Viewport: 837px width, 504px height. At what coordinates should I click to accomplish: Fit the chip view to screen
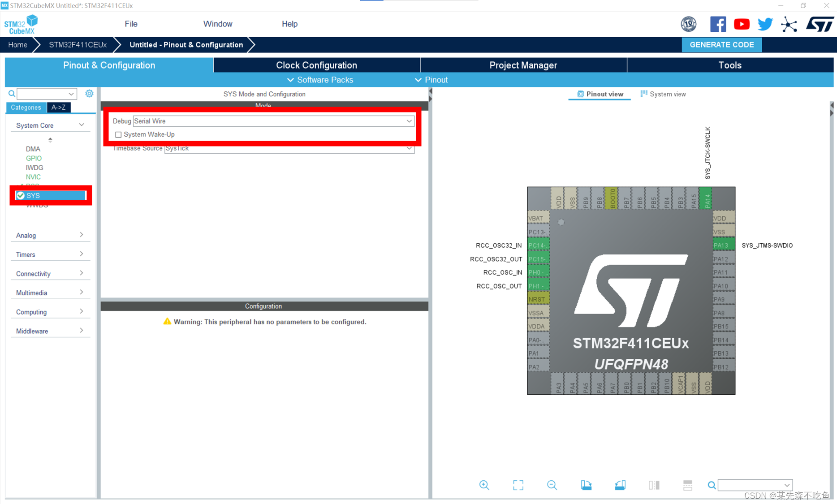pos(518,485)
